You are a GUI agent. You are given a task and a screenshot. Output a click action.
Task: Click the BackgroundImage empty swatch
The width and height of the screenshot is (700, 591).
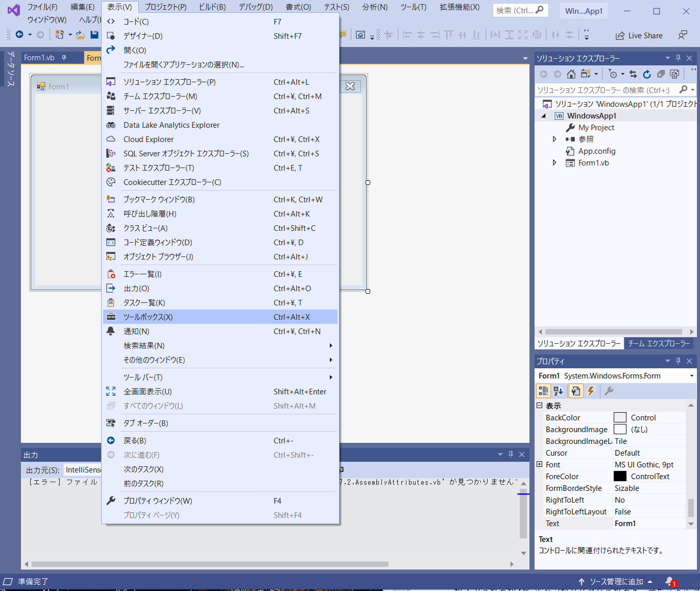tap(620, 429)
